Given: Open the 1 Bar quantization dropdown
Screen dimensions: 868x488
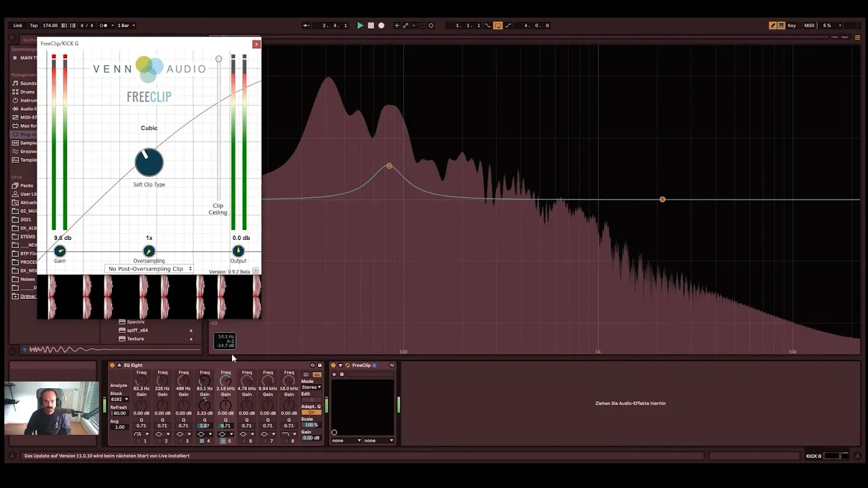Looking at the screenshot, I should tap(125, 26).
